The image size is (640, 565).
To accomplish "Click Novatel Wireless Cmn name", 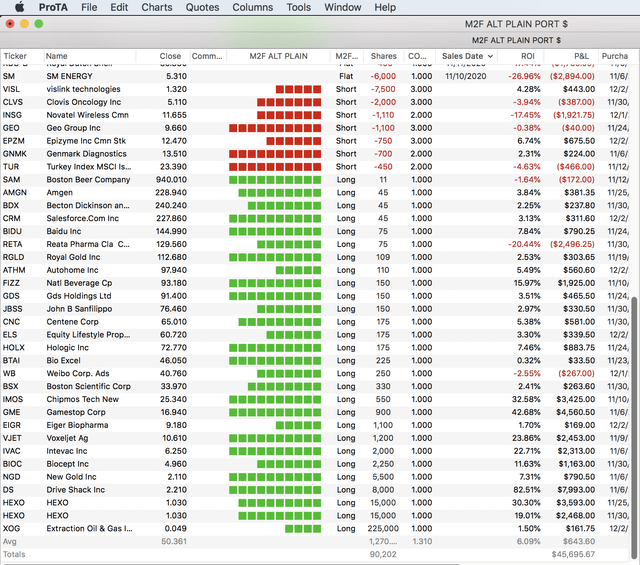I will tap(87, 115).
